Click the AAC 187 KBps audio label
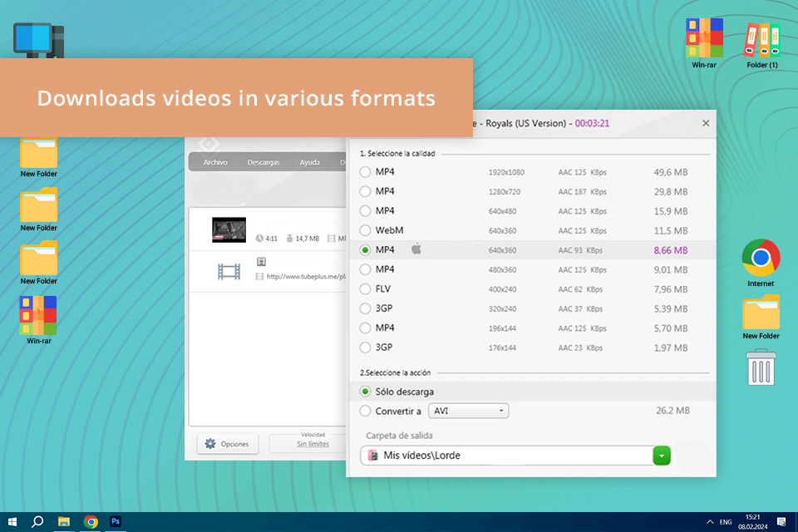Viewport: 798px width, 532px height. (x=582, y=192)
